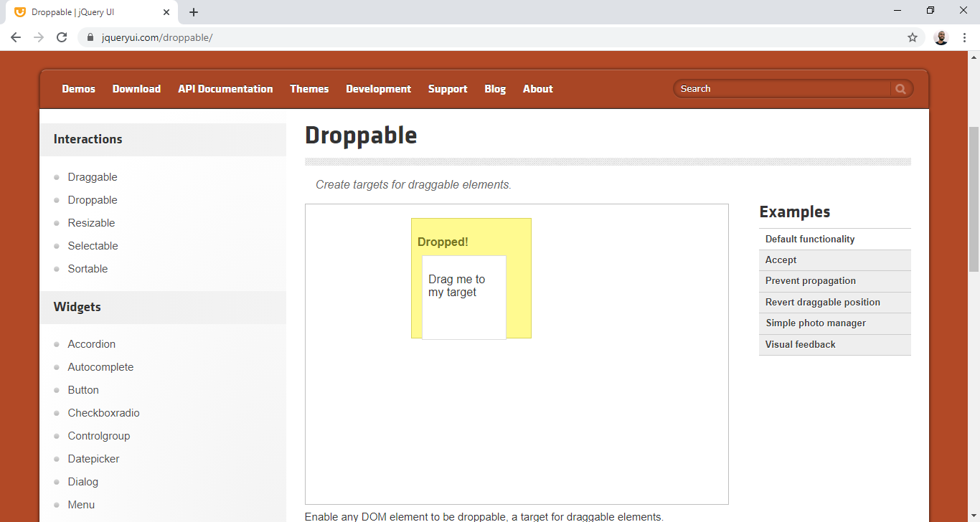View site security lock info
Image resolution: width=980 pixels, height=522 pixels.
click(x=90, y=37)
